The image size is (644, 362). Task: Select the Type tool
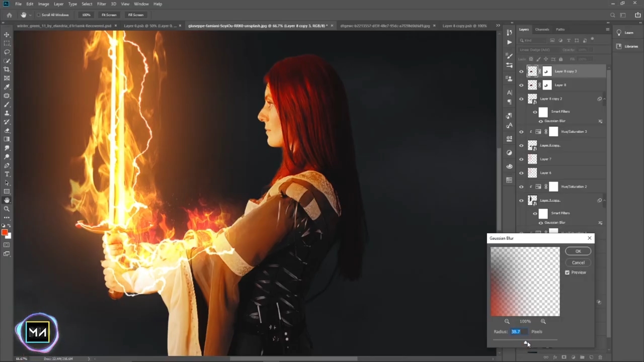pos(7,174)
